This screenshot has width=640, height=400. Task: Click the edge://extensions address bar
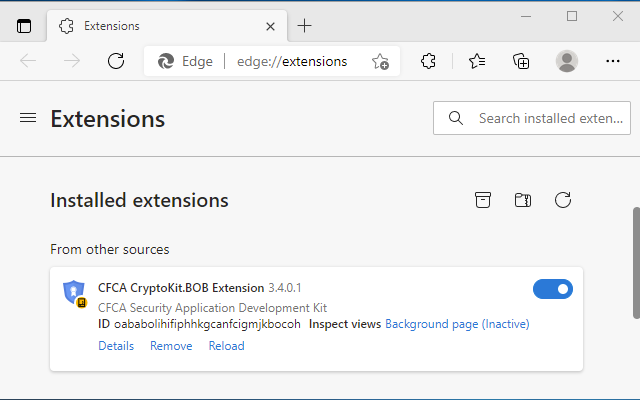[292, 61]
